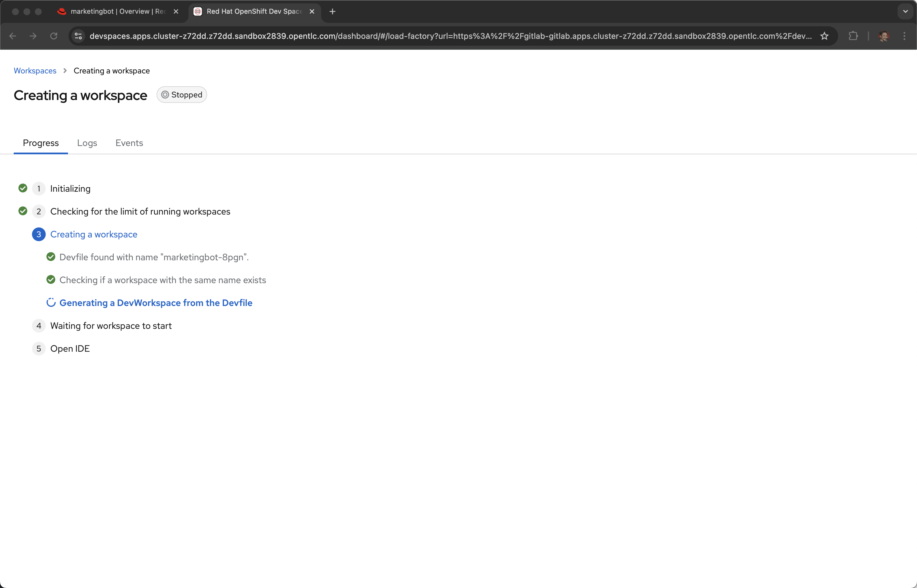Viewport: 917px width, 588px height.
Task: Open the site information icon in address bar
Action: 78,36
